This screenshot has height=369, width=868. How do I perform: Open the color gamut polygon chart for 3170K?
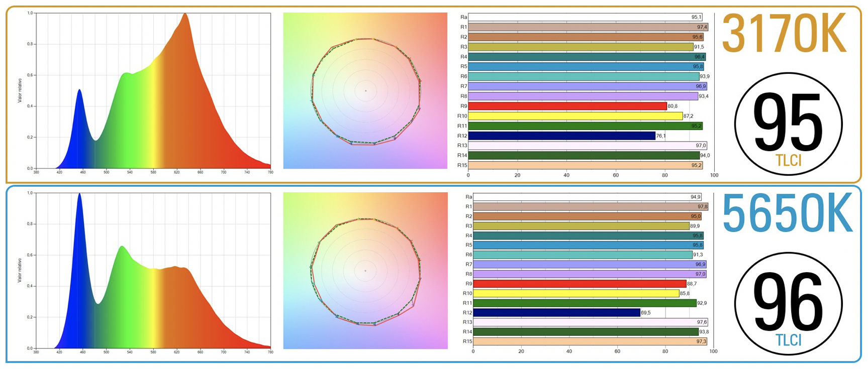365,91
